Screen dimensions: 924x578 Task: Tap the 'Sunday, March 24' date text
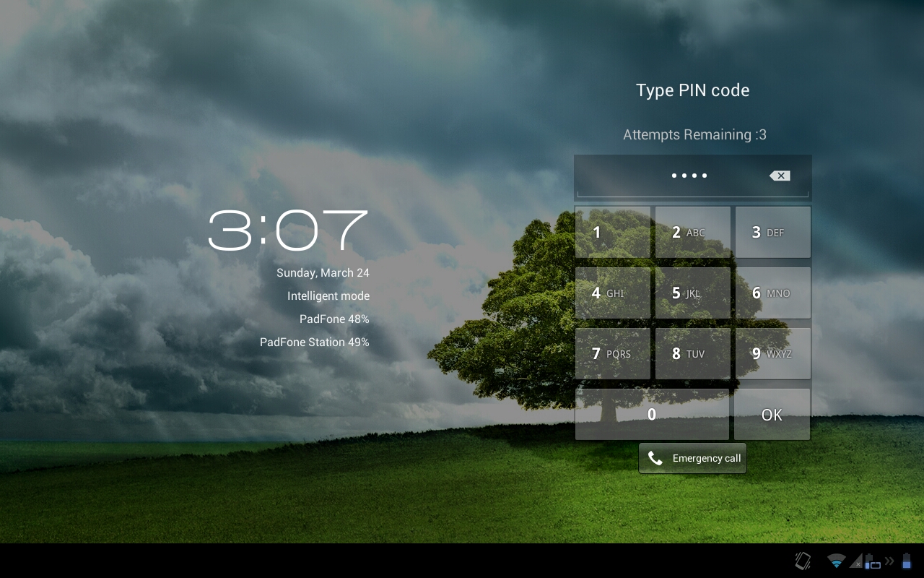[323, 273]
